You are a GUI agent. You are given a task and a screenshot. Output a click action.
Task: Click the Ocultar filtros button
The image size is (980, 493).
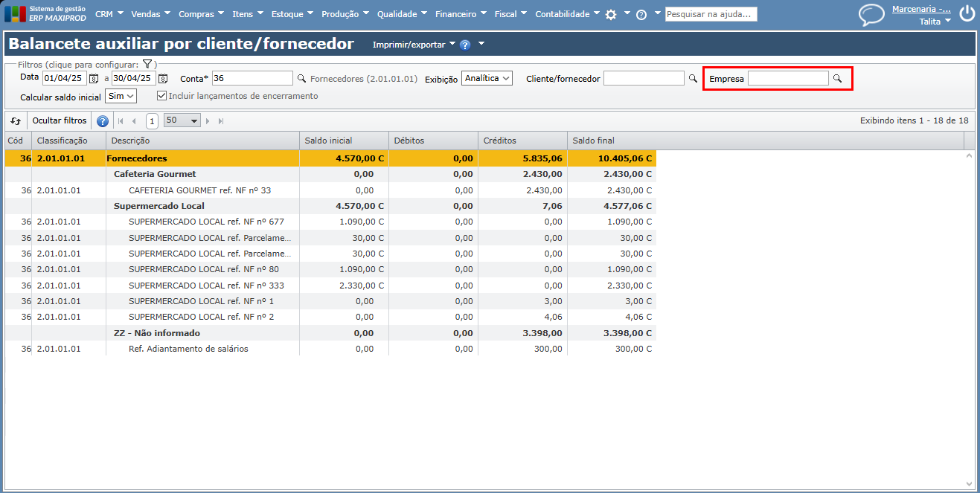60,120
